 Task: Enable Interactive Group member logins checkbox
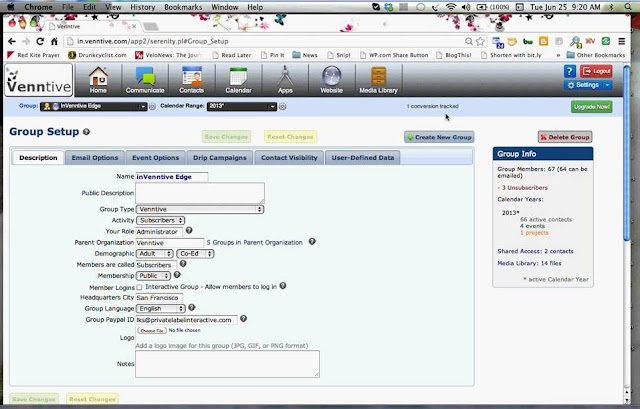tap(140, 287)
